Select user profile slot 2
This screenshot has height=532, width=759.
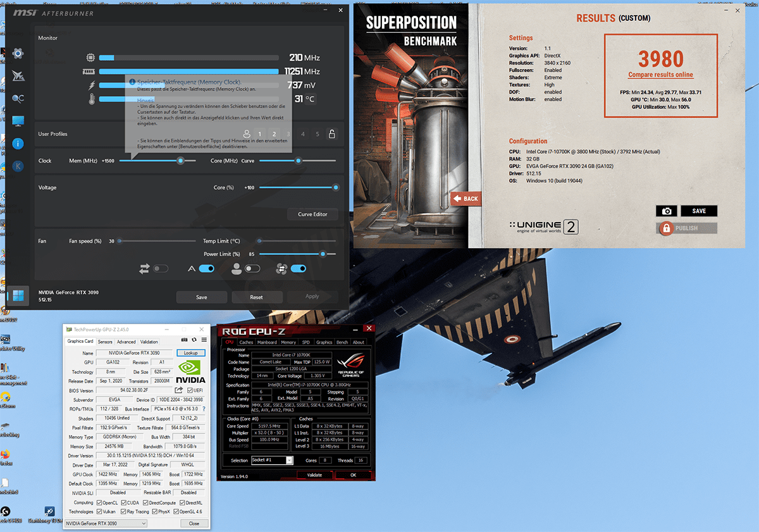tap(274, 134)
